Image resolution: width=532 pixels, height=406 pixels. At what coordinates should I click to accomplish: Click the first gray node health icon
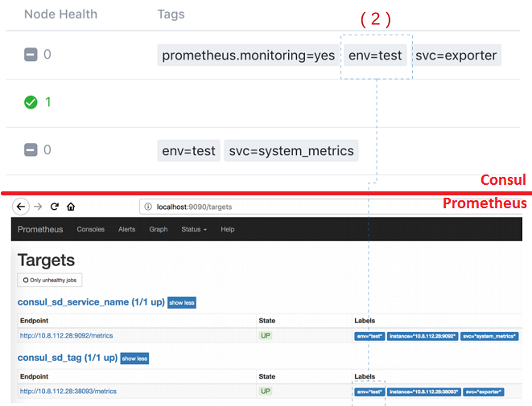(31, 55)
